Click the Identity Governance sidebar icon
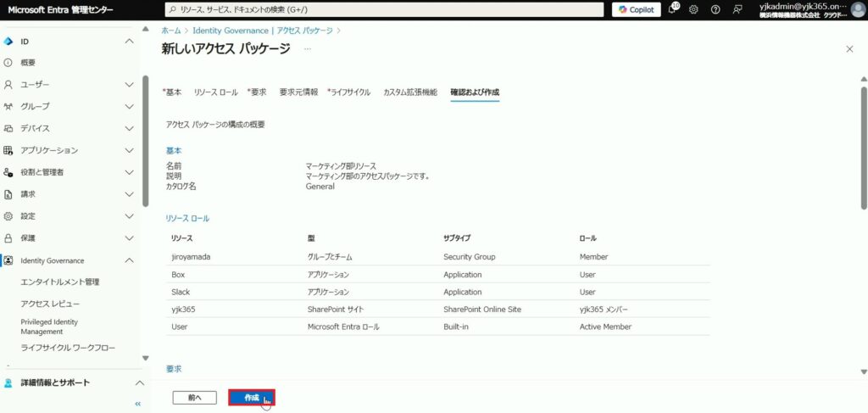Screen dimensions: 868x413 pos(8,260)
